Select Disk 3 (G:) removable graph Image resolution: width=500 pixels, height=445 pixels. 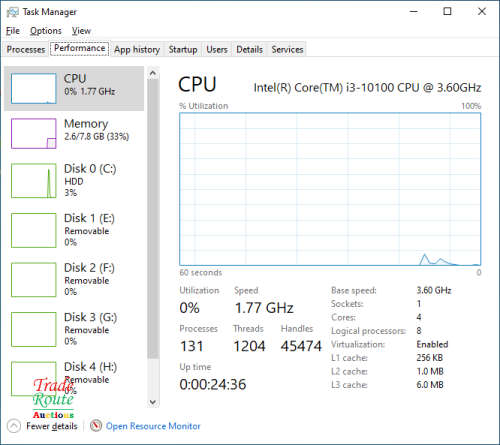(34, 329)
